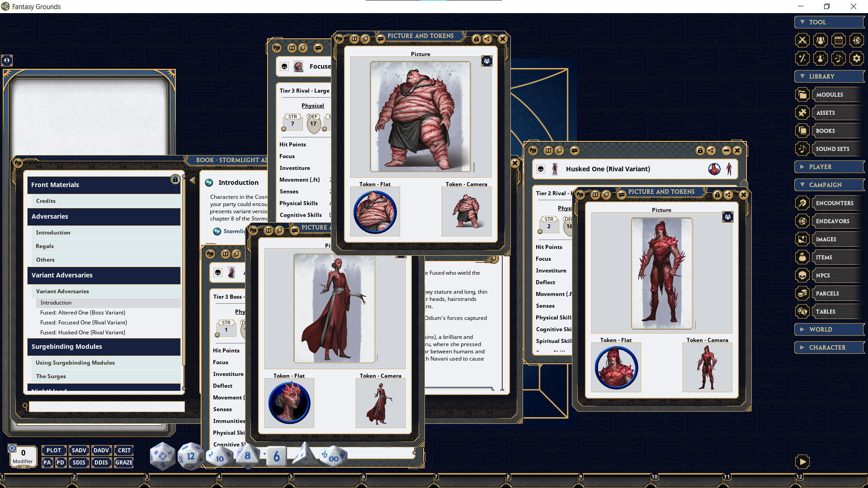The height and width of the screenshot is (488, 868).
Task: Open the Images panel in Campaign section
Action: [x=826, y=239]
